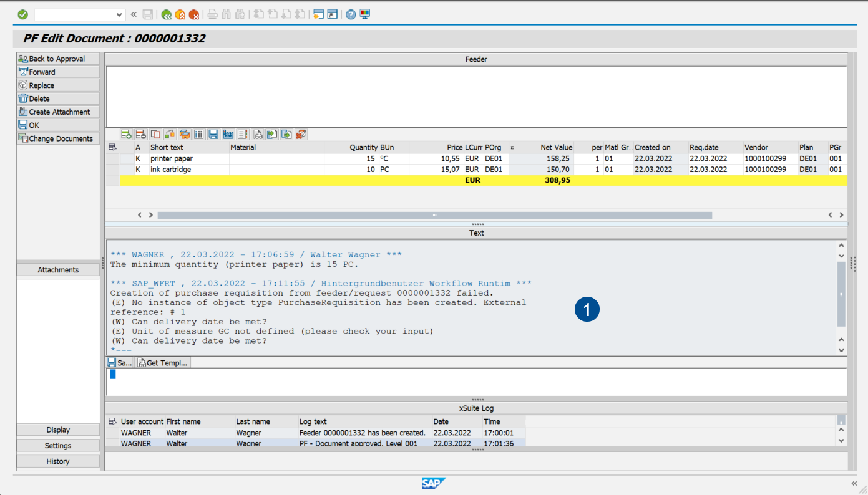Open a new SAP session icon
This screenshot has width=868, height=495.
tap(319, 14)
